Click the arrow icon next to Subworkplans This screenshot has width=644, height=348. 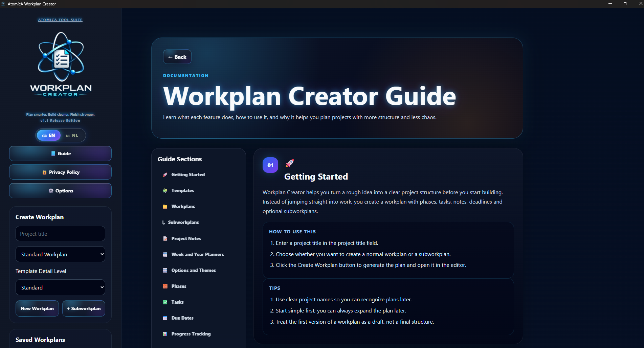[x=164, y=223]
